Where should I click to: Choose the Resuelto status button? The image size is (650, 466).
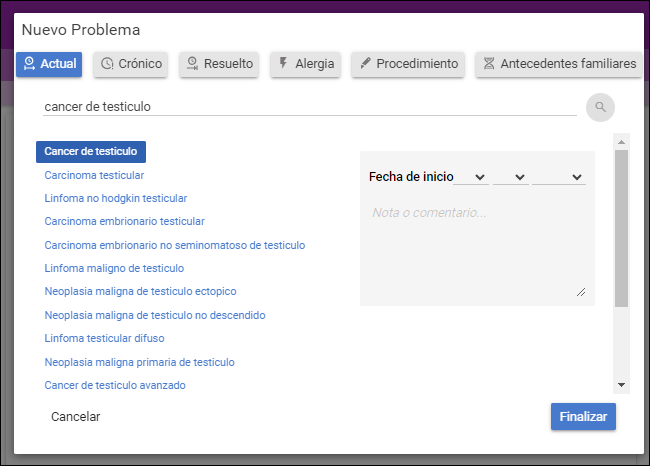pyautogui.click(x=219, y=64)
